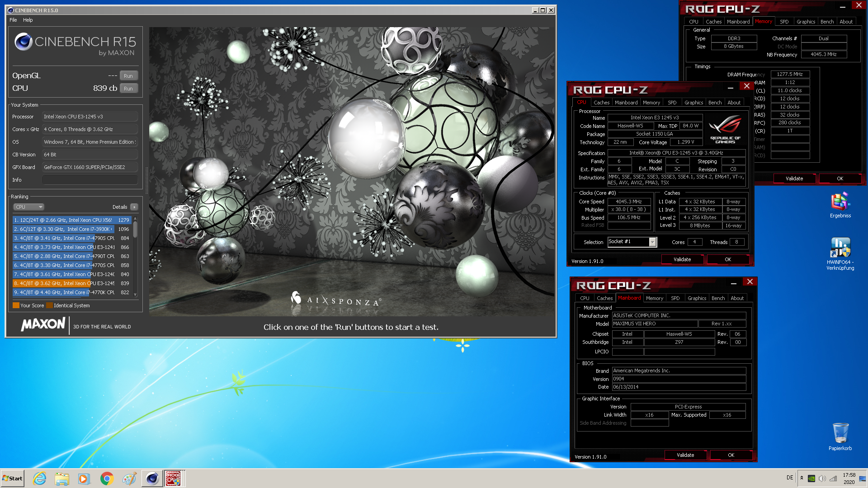Open About tab in middle CPU-Z window
Viewport: 868px width, 488px height.
734,103
